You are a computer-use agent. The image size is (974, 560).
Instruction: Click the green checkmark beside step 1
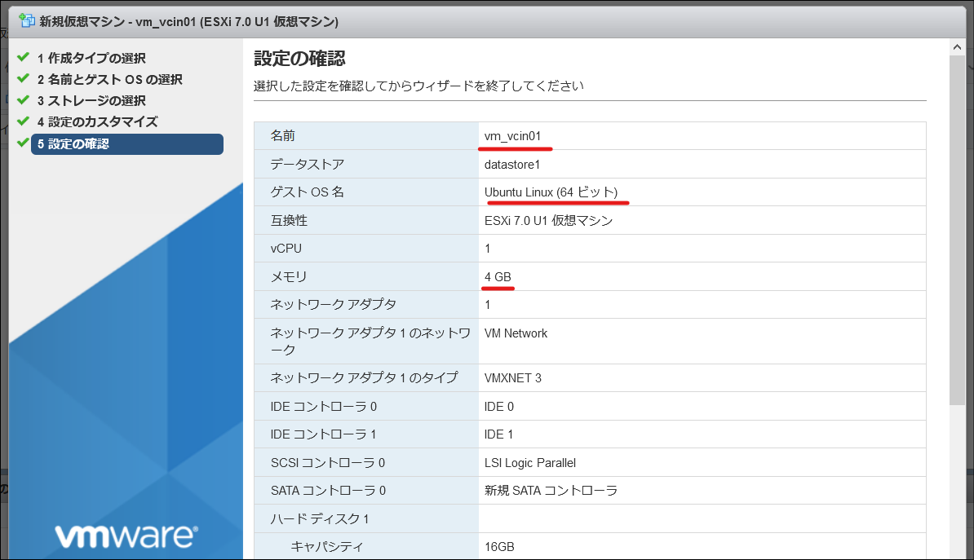point(23,57)
